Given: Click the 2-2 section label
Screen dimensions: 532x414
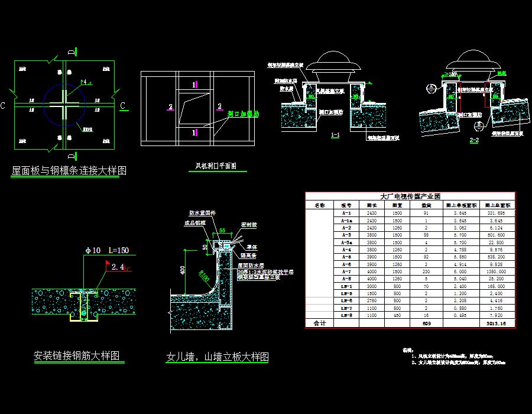Looking at the screenshot, I should pos(473,140).
